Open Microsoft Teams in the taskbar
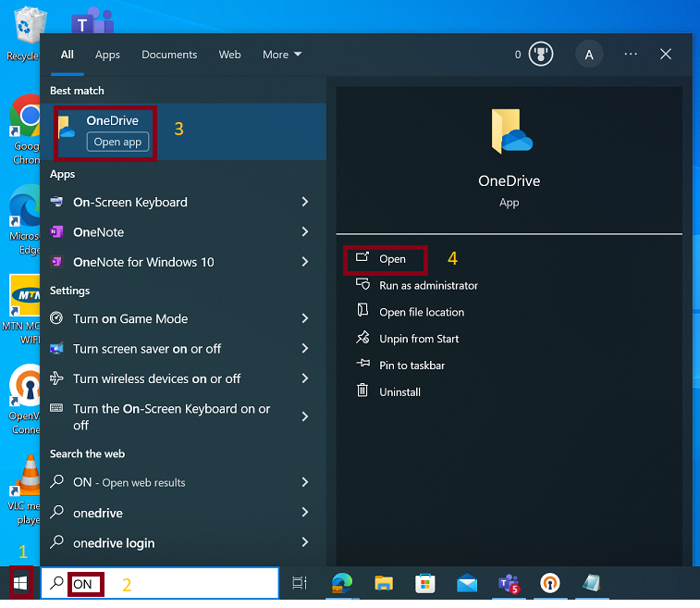The height and width of the screenshot is (608, 700). coord(509,583)
